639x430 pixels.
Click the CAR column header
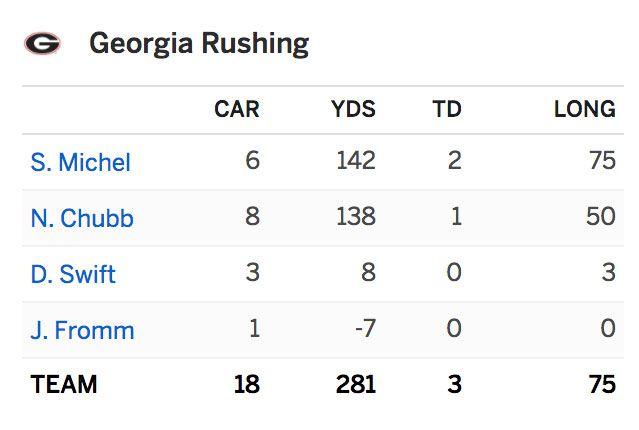coord(236,110)
